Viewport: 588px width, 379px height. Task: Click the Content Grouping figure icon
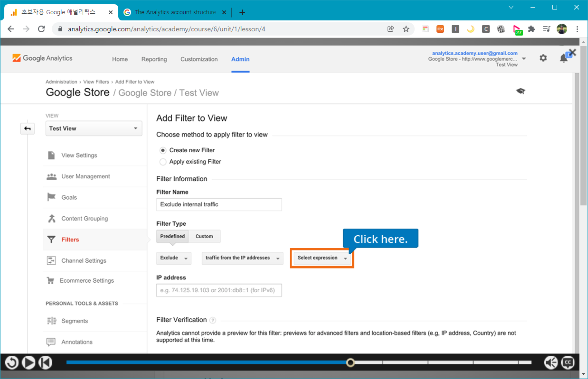click(51, 219)
